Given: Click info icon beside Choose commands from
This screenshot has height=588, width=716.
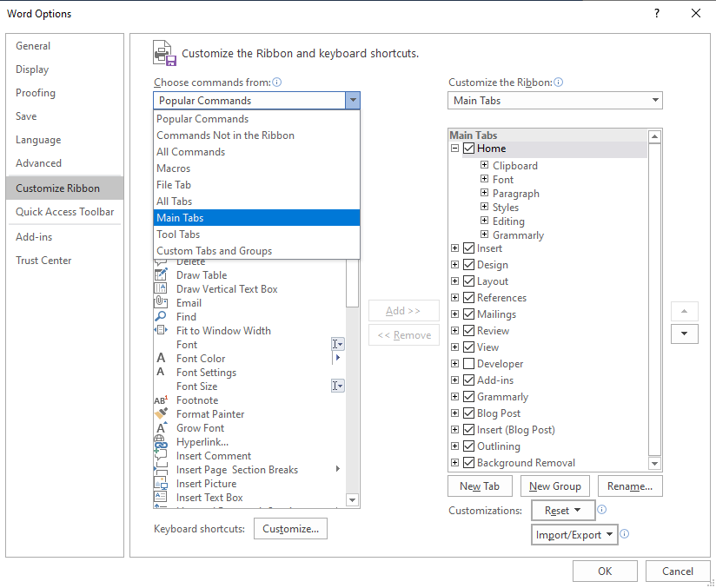Looking at the screenshot, I should (x=276, y=83).
